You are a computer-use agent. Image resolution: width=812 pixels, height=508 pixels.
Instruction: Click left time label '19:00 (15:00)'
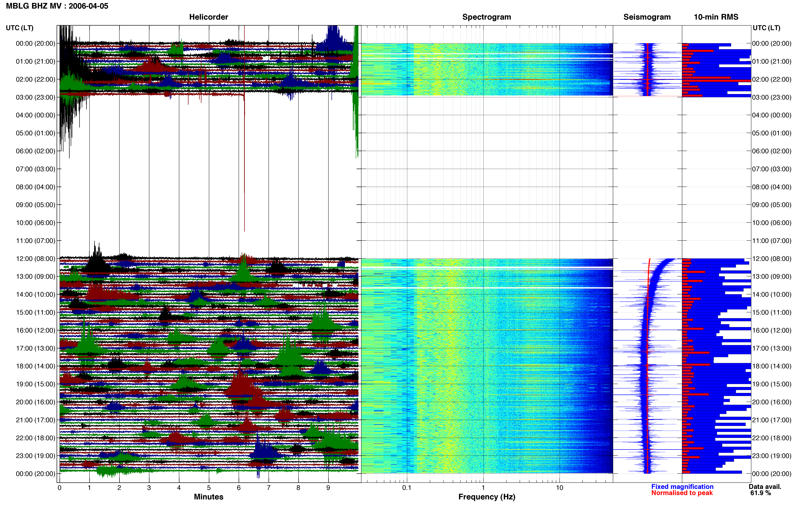[36, 384]
